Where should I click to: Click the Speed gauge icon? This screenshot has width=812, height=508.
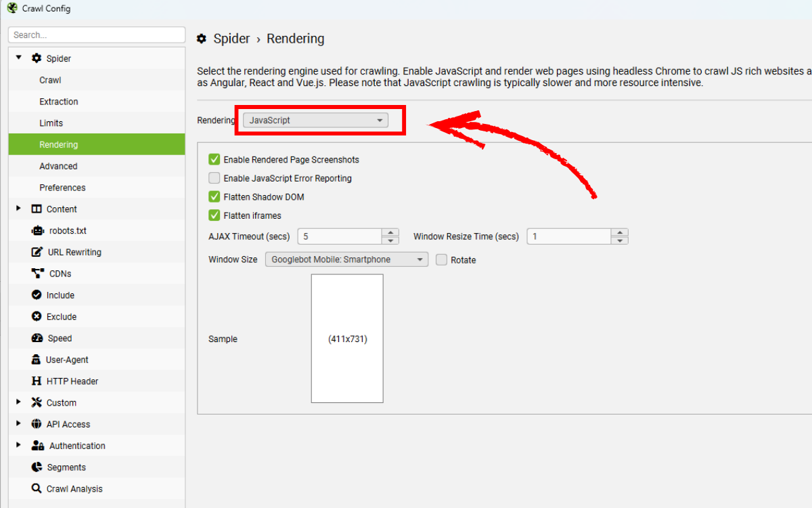(37, 338)
